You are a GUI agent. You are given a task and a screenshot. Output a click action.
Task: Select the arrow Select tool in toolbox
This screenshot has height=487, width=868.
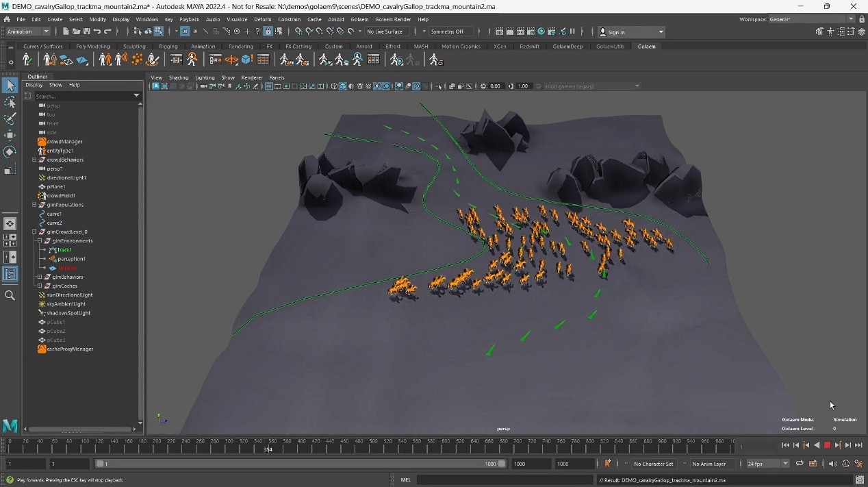coord(10,86)
